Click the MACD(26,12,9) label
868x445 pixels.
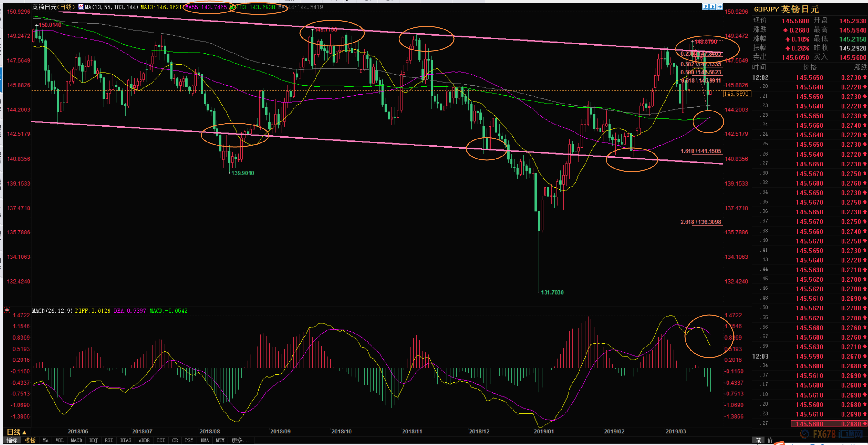pos(52,311)
